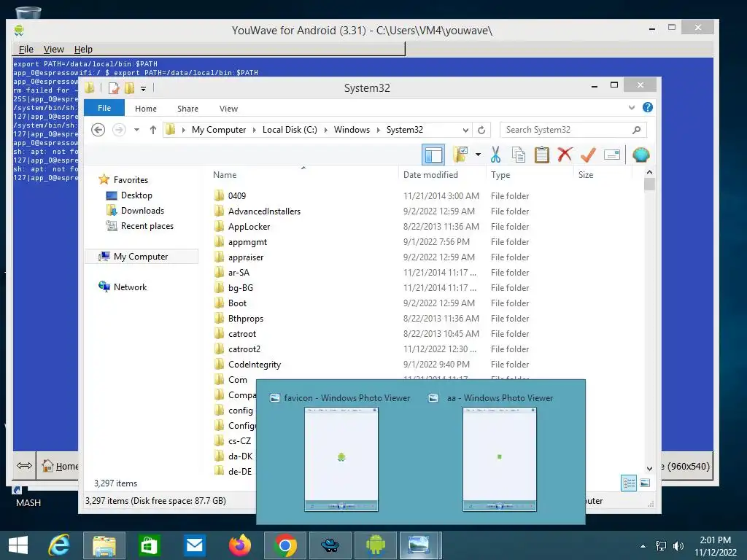The image size is (747, 560).
Task: Open the Share ribbon tab
Action: click(187, 109)
